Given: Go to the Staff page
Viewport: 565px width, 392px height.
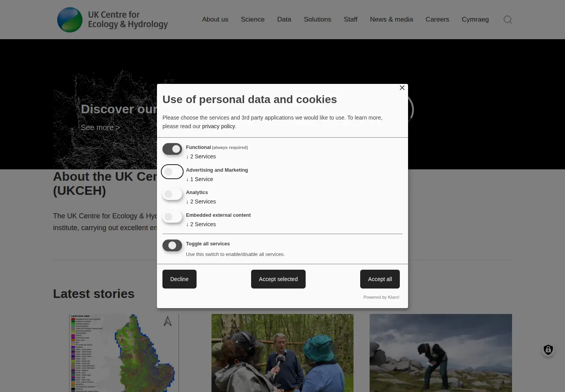Looking at the screenshot, I should click(350, 19).
